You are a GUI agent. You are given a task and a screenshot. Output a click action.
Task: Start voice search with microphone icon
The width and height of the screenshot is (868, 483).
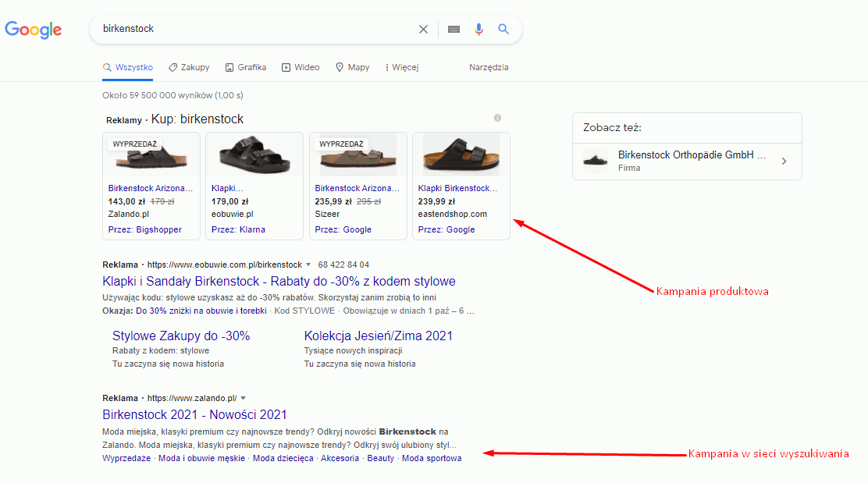(478, 30)
